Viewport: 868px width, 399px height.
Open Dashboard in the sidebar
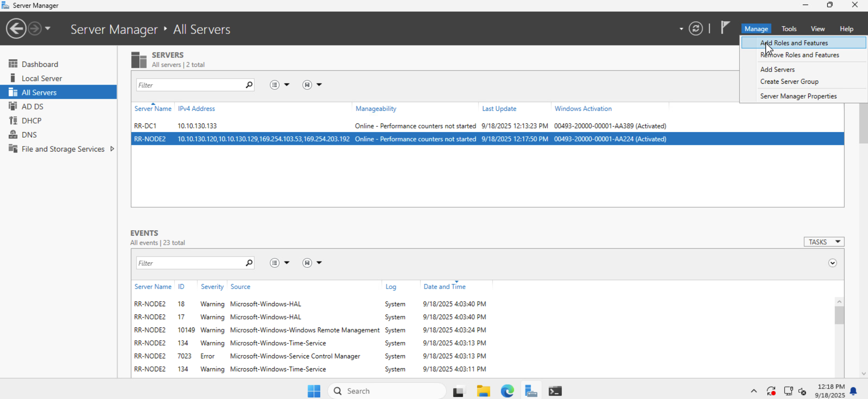tap(58, 64)
